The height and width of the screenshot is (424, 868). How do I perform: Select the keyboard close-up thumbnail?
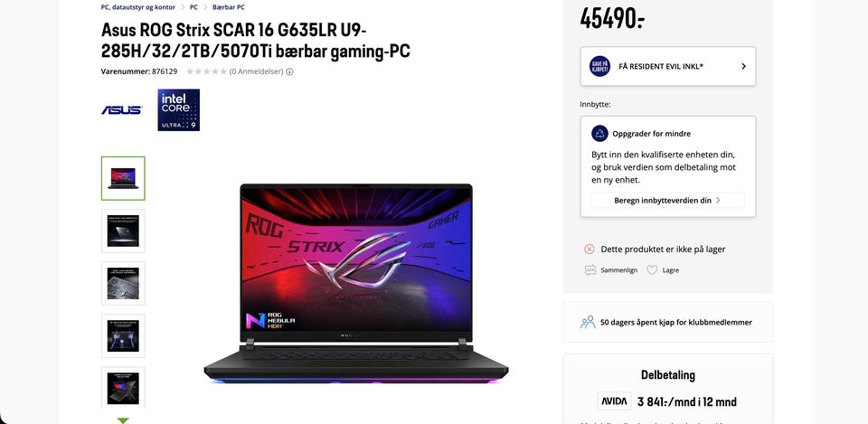pos(123,283)
